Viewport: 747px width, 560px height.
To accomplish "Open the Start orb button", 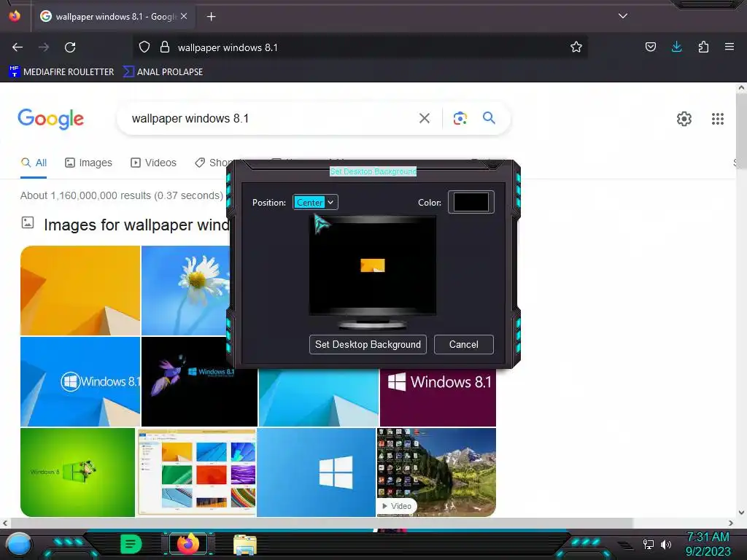I will pos(18,544).
